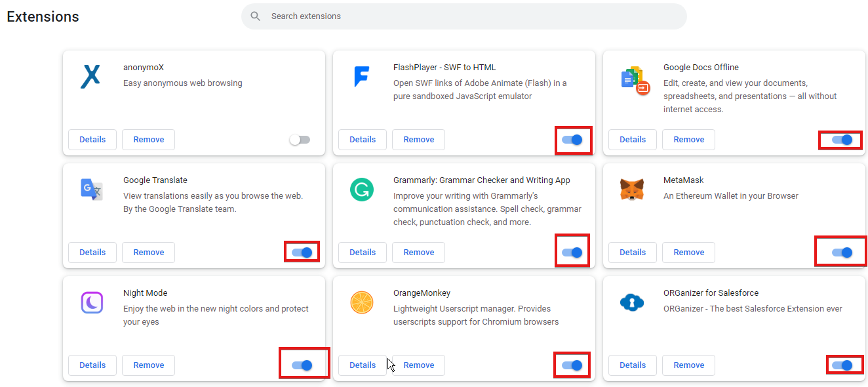Image resolution: width=868 pixels, height=387 pixels.
Task: Click the anonymoX extension icon
Action: tap(90, 76)
